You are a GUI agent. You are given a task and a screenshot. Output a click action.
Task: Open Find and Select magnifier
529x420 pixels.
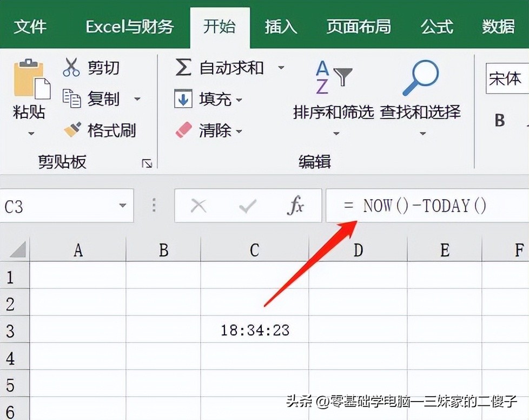(x=420, y=78)
